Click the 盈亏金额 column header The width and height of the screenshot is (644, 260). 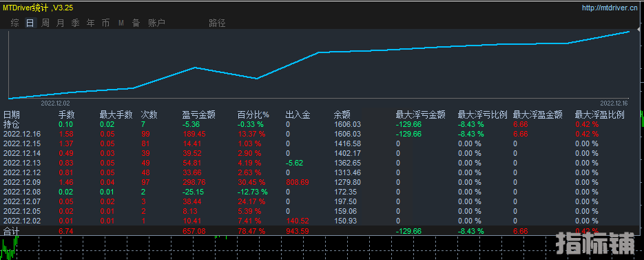coord(199,114)
